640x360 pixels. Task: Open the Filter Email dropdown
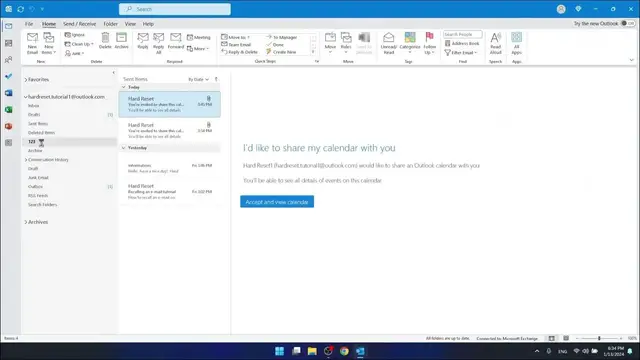tap(461, 53)
